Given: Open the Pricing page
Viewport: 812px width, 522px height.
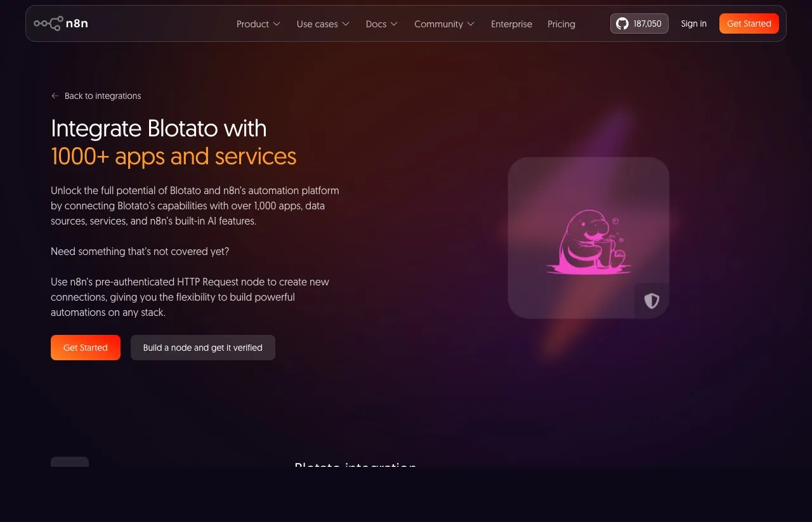Looking at the screenshot, I should [x=561, y=24].
